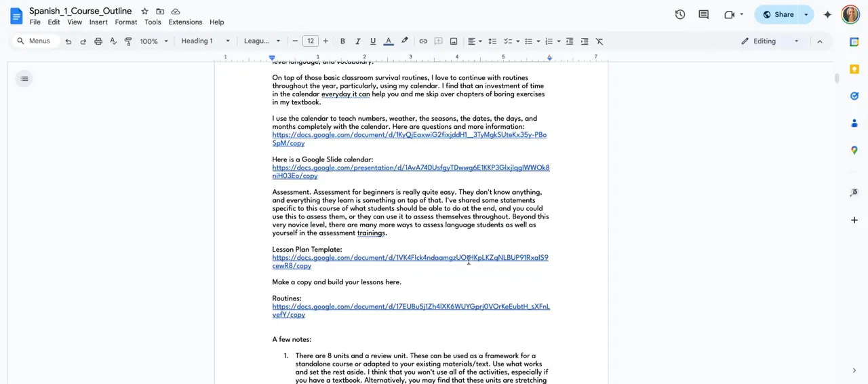
Task: Click the insert image icon
Action: [454, 41]
